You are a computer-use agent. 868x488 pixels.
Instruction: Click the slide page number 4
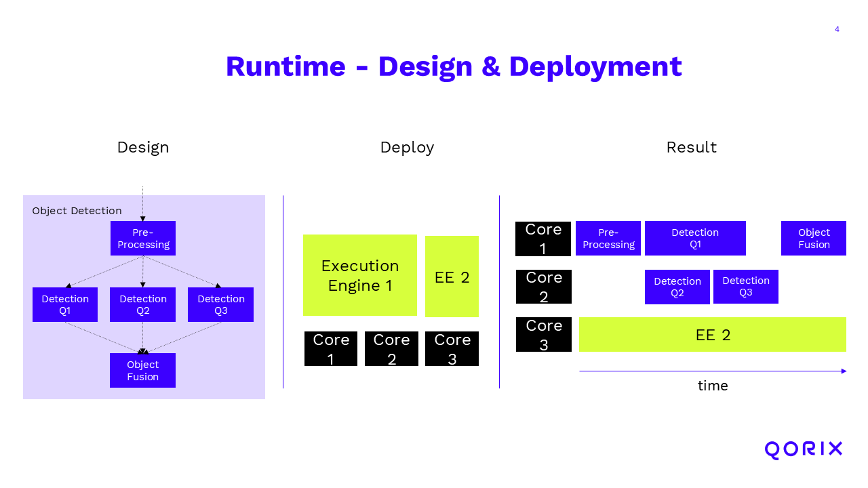tap(837, 29)
